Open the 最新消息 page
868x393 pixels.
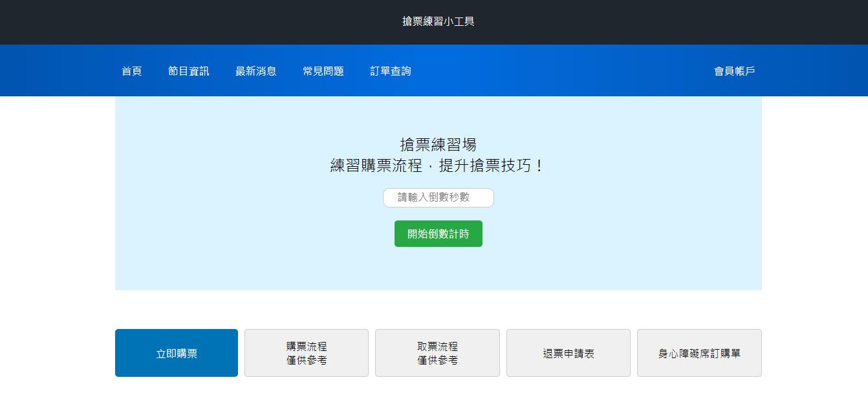click(x=256, y=71)
